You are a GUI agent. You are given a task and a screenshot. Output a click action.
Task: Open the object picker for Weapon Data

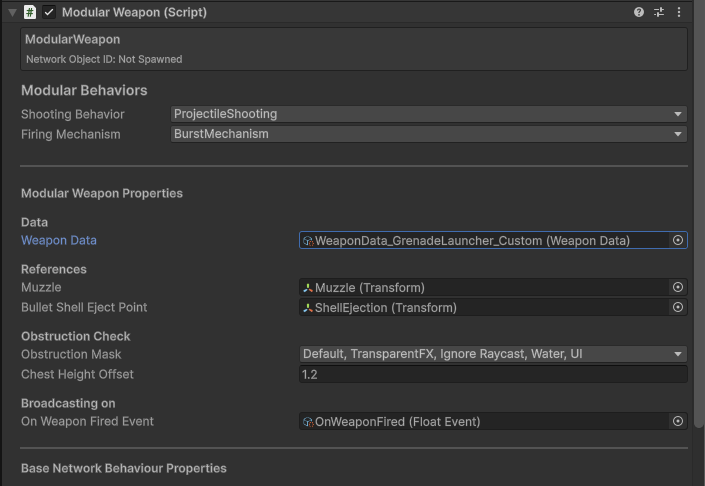click(x=678, y=240)
